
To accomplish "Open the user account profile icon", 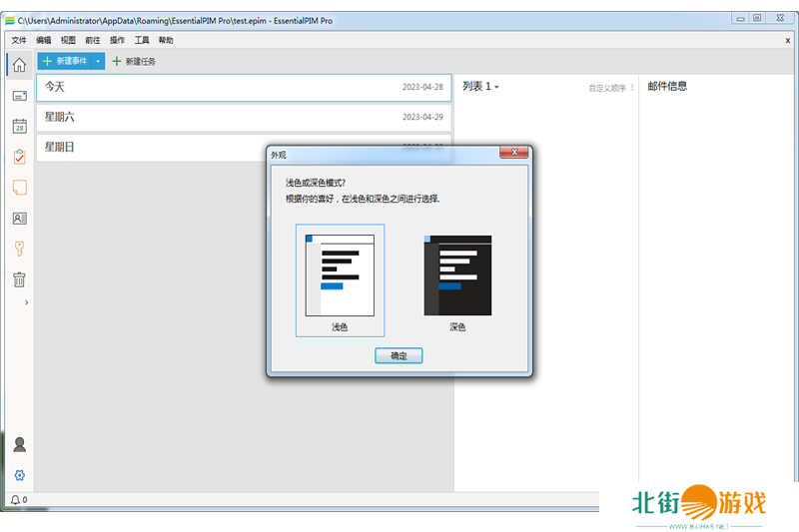I will 19,445.
